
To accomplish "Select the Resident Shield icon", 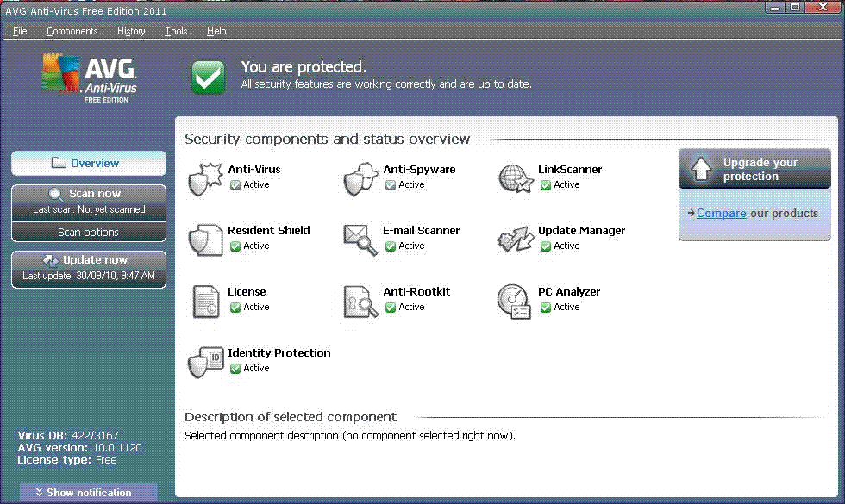I will pos(204,239).
